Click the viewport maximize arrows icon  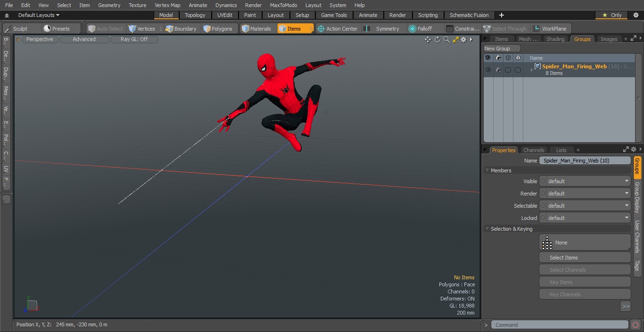[x=455, y=40]
